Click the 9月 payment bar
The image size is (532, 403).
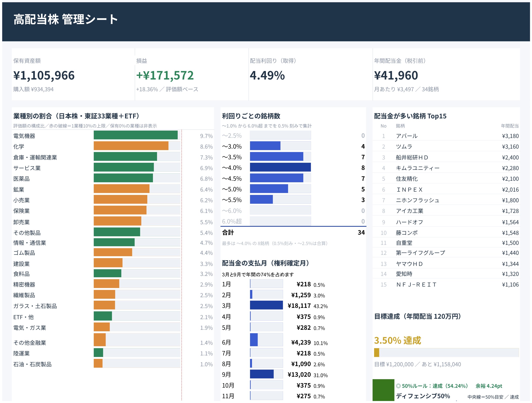pyautogui.click(x=262, y=374)
